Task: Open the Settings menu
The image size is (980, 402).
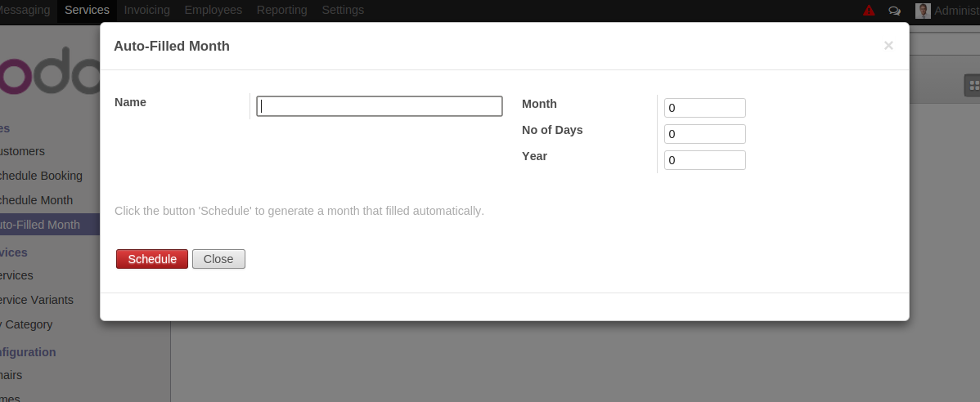Action: [x=343, y=10]
